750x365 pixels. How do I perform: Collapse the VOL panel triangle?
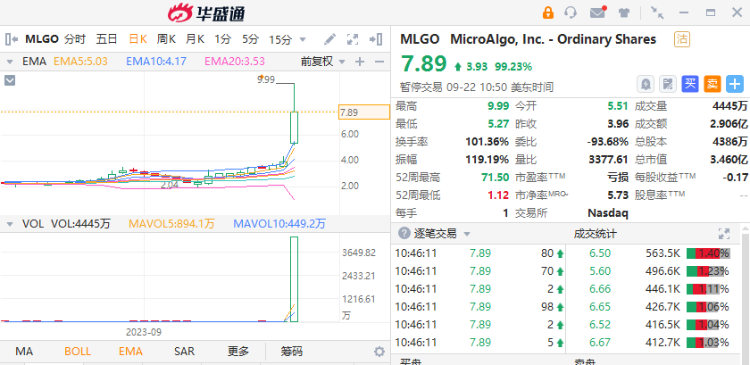(9, 224)
